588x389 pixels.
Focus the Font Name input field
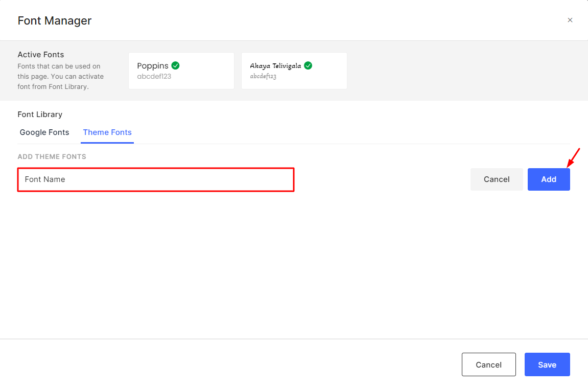pos(156,179)
